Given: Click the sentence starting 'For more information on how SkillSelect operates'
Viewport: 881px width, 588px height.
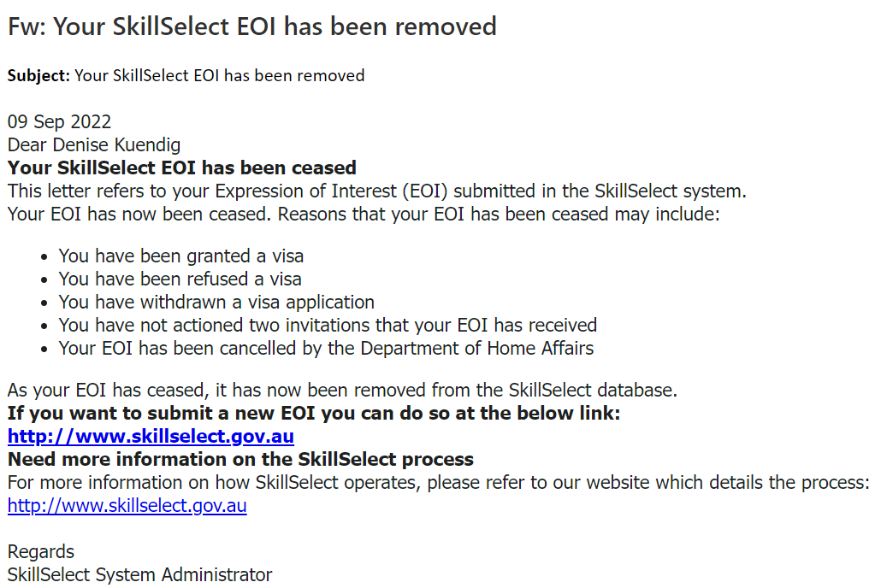Looking at the screenshot, I should [438, 482].
